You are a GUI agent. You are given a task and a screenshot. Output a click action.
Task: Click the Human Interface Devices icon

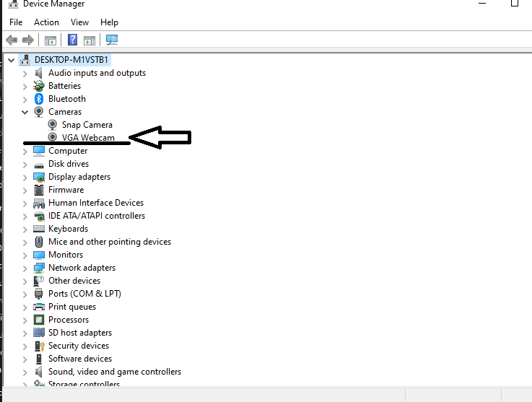click(x=39, y=204)
